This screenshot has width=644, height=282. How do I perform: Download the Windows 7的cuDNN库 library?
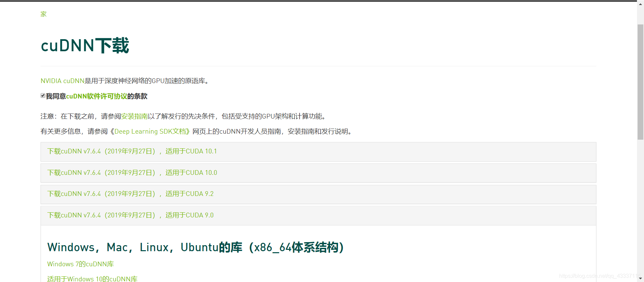click(80, 264)
